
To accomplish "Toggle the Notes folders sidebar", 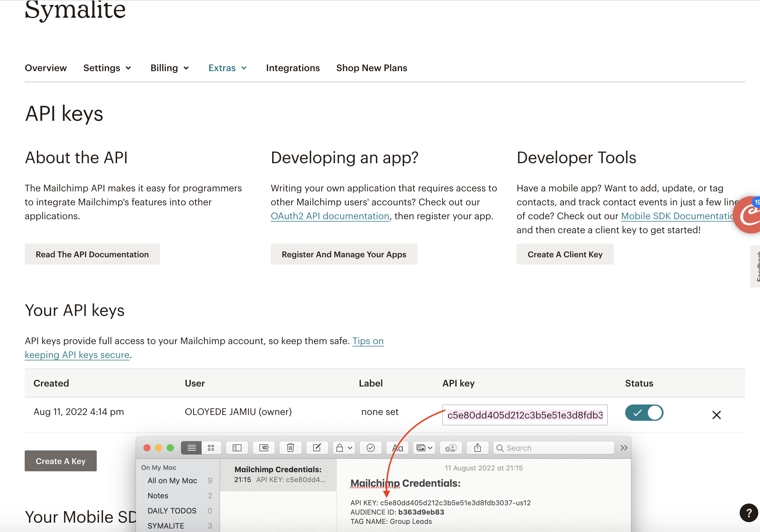I will pos(237,447).
